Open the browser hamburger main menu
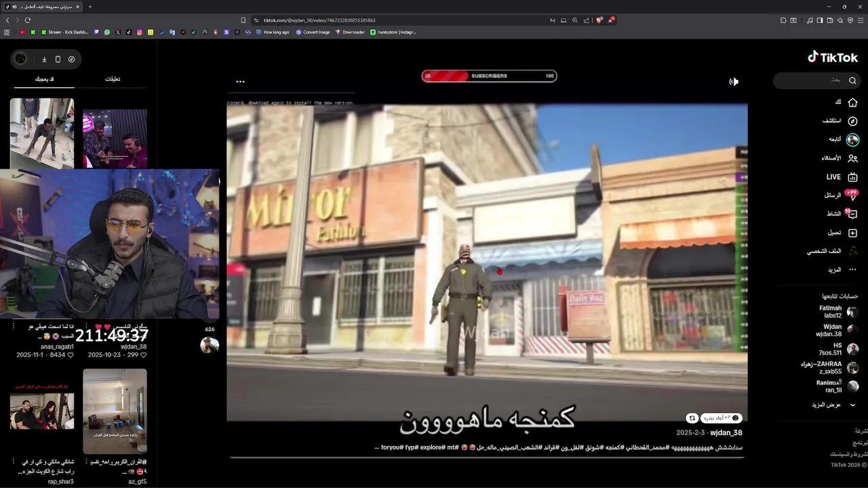868x488 pixels. click(861, 20)
